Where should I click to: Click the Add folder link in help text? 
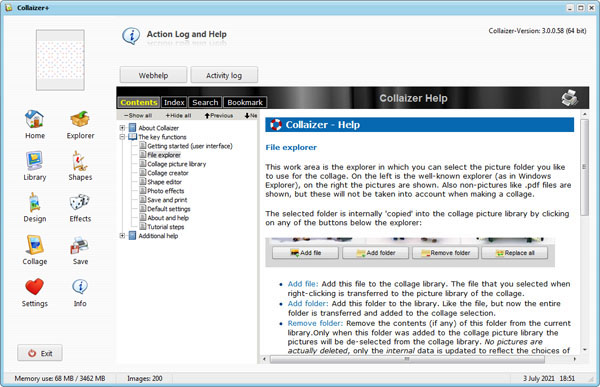tap(308, 303)
